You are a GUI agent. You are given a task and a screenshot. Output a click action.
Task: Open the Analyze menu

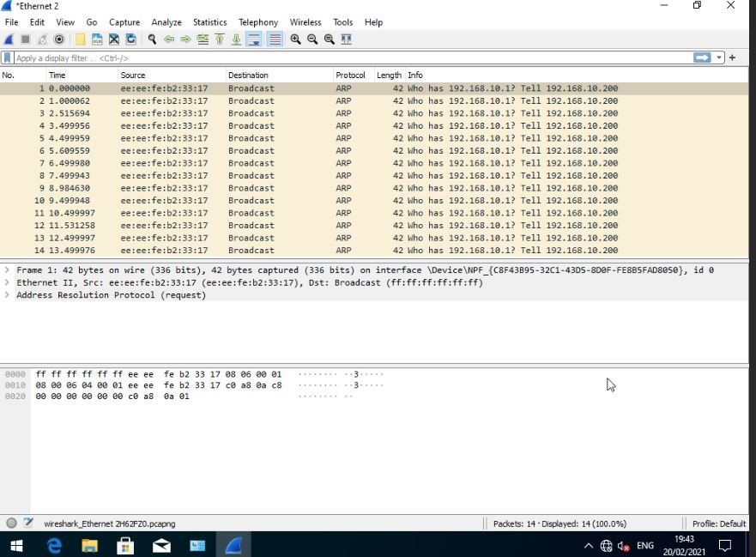pyautogui.click(x=166, y=22)
